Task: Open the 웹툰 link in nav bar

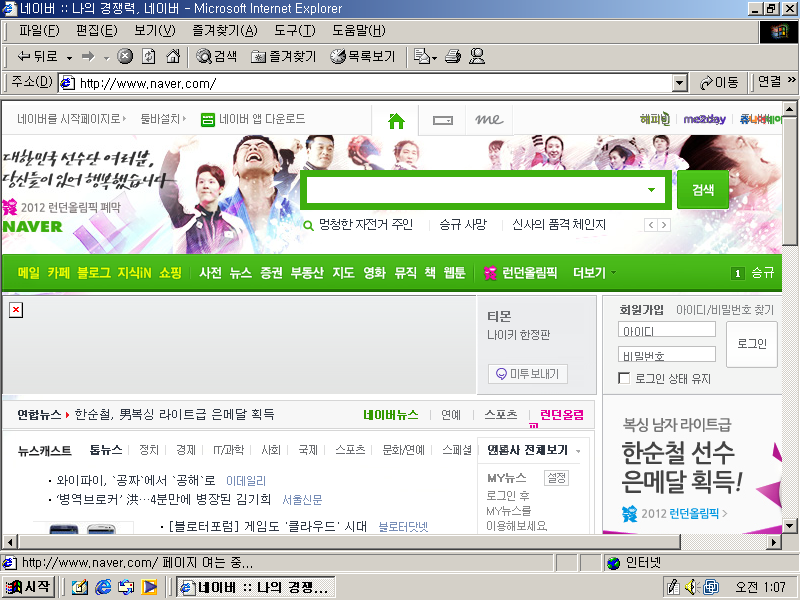Action: pos(454,272)
